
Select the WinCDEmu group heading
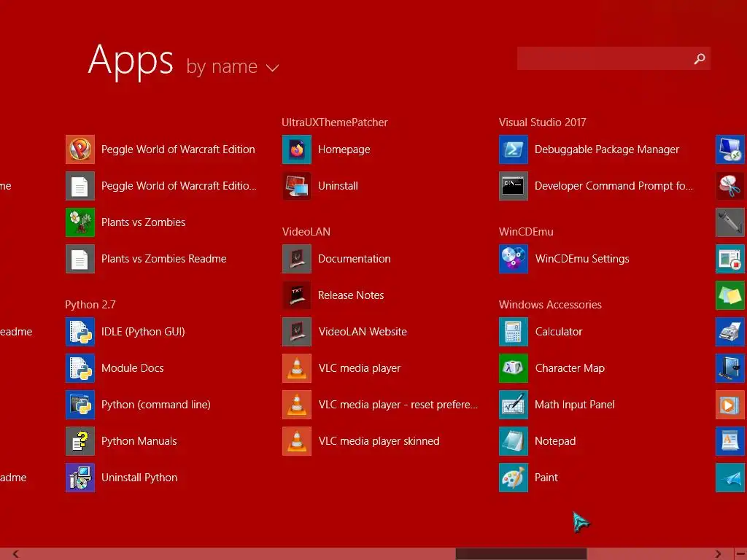click(x=527, y=232)
